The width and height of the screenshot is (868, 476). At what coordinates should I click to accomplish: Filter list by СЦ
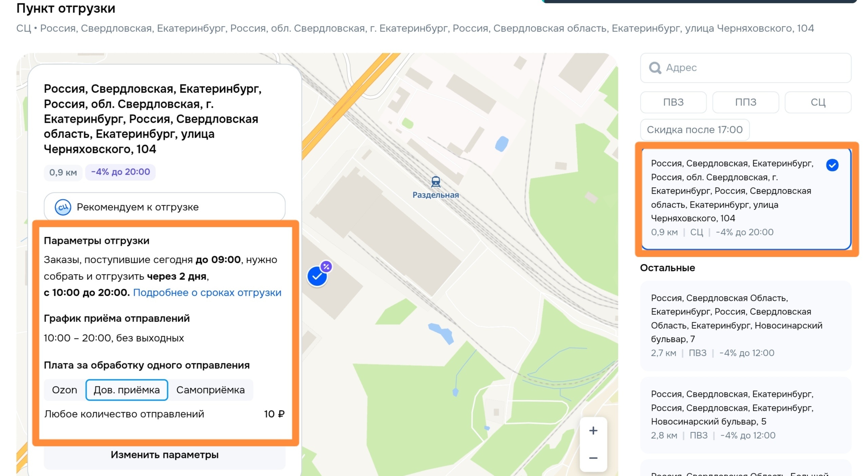817,102
